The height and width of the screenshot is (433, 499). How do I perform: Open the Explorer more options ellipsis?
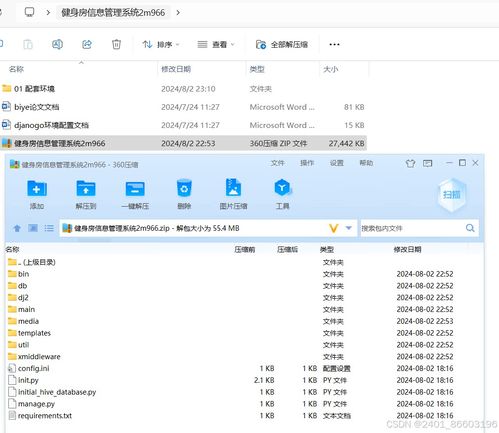pos(334,44)
